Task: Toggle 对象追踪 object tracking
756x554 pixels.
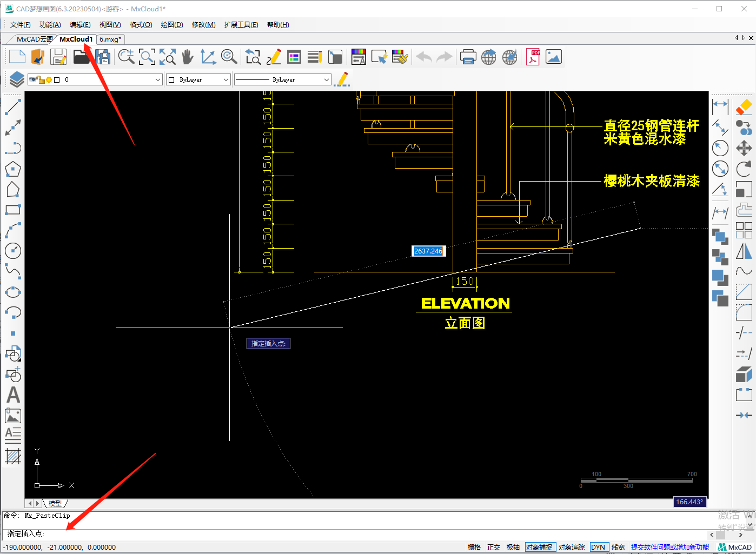Action: click(x=572, y=548)
